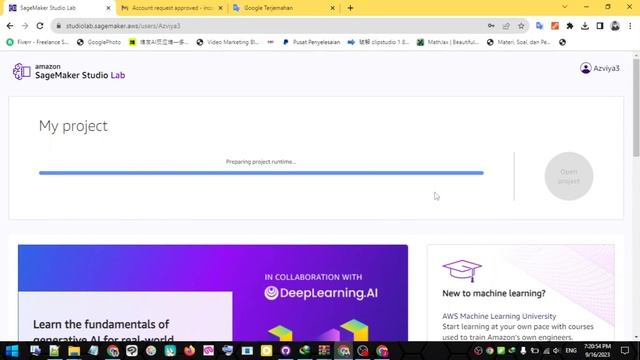Image resolution: width=640 pixels, height=360 pixels.
Task: Bookmark this page with the star icon
Action: (521, 26)
